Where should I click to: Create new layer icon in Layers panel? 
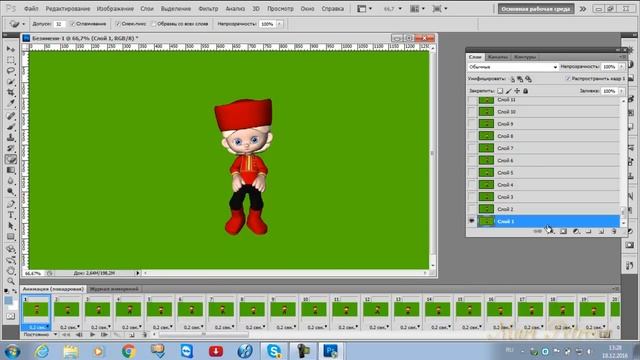601,231
